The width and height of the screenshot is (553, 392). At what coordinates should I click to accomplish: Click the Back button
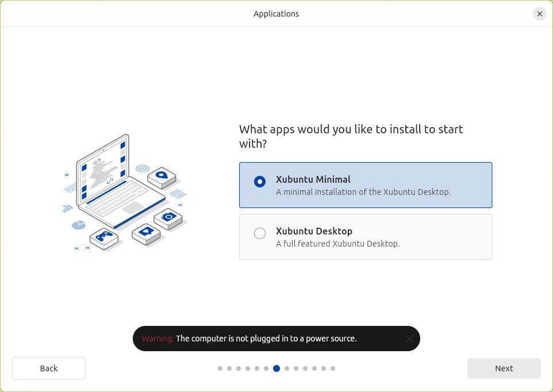coord(49,368)
